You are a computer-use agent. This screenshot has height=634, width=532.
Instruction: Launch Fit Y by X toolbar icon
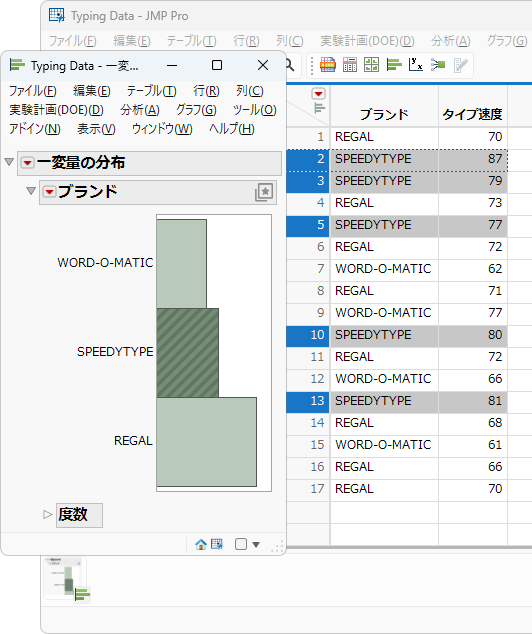(x=416, y=65)
